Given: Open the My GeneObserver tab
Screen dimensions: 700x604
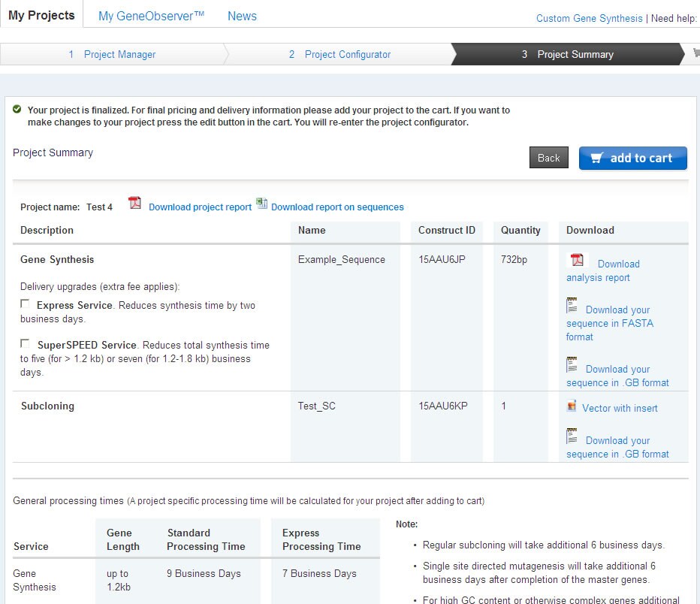Looking at the screenshot, I should click(151, 16).
